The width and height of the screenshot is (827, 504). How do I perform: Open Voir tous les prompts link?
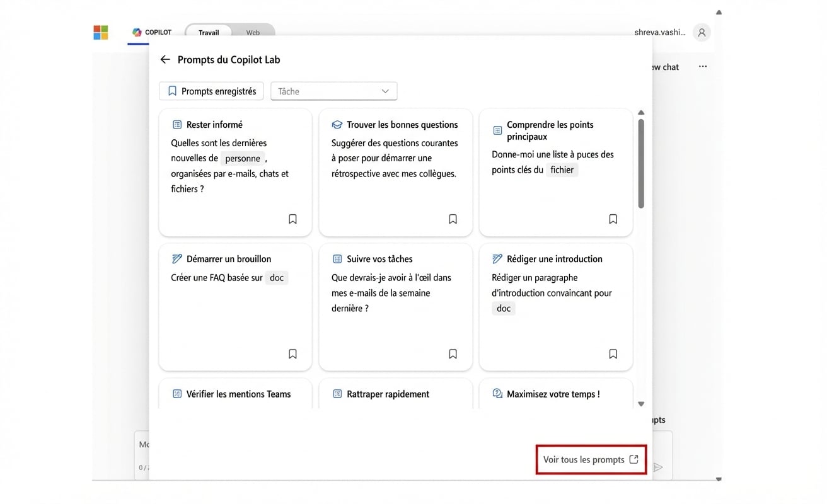coord(591,460)
